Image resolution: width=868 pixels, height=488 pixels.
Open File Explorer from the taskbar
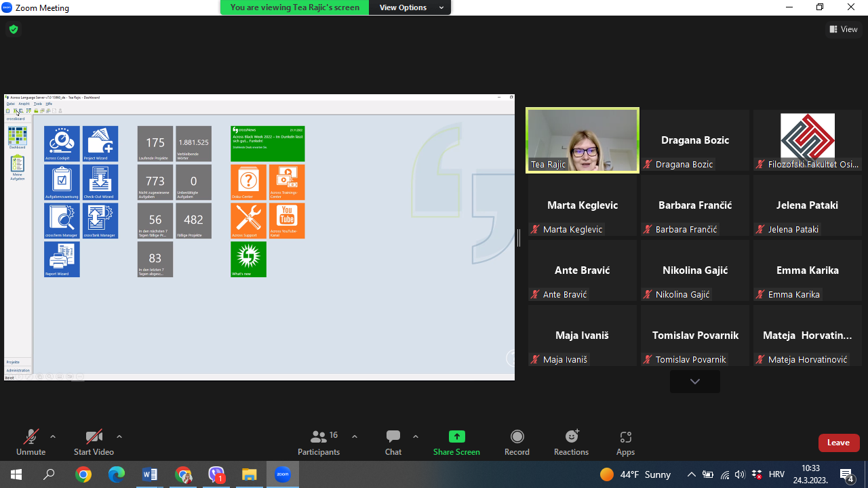[x=250, y=474]
